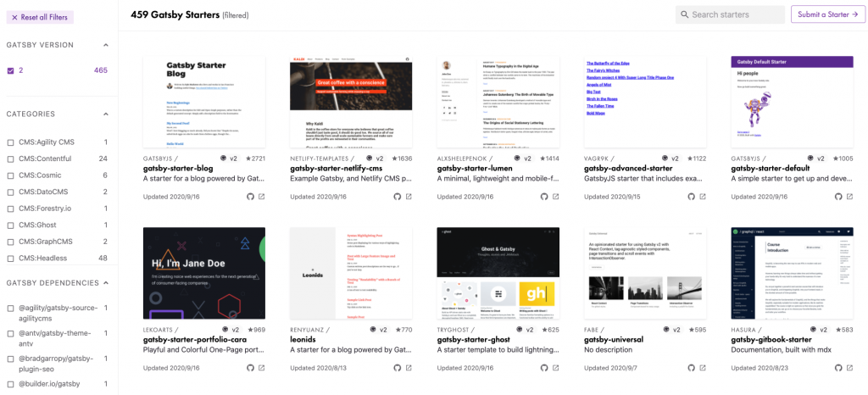
Task: Enable @bradgarropy/gatsby-plugin-seo dependency filter
Action: coord(10,359)
